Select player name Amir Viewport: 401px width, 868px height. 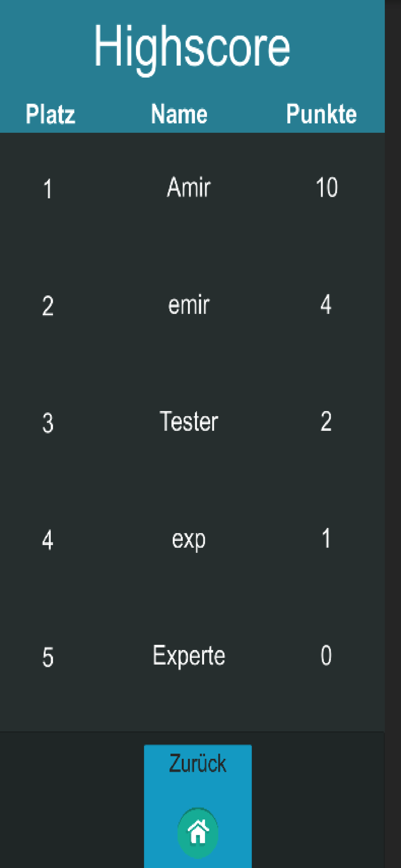189,187
